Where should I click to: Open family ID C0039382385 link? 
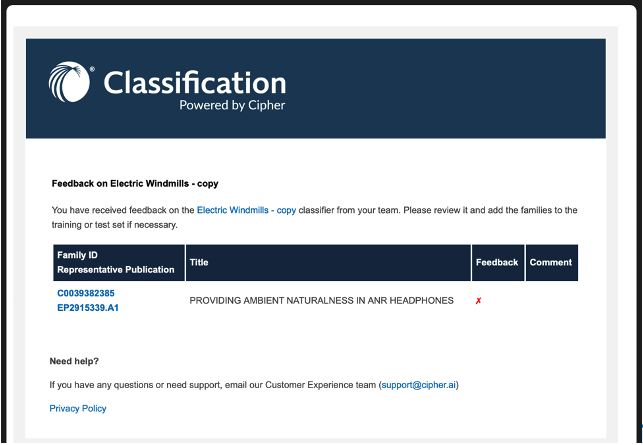click(x=86, y=293)
